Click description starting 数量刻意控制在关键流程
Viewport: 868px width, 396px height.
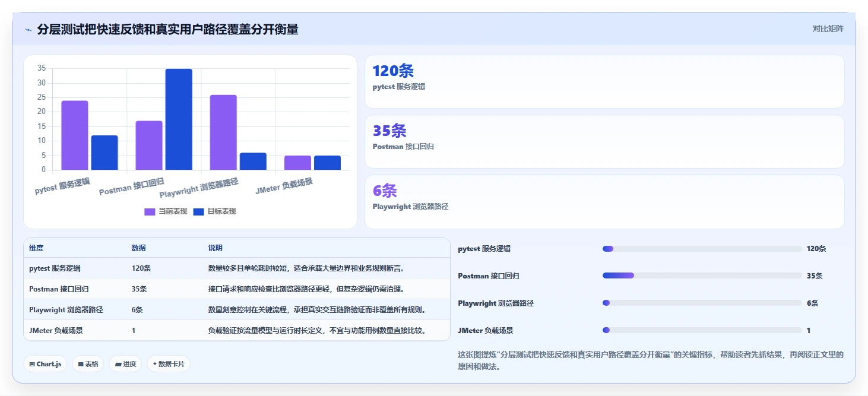[x=317, y=310]
